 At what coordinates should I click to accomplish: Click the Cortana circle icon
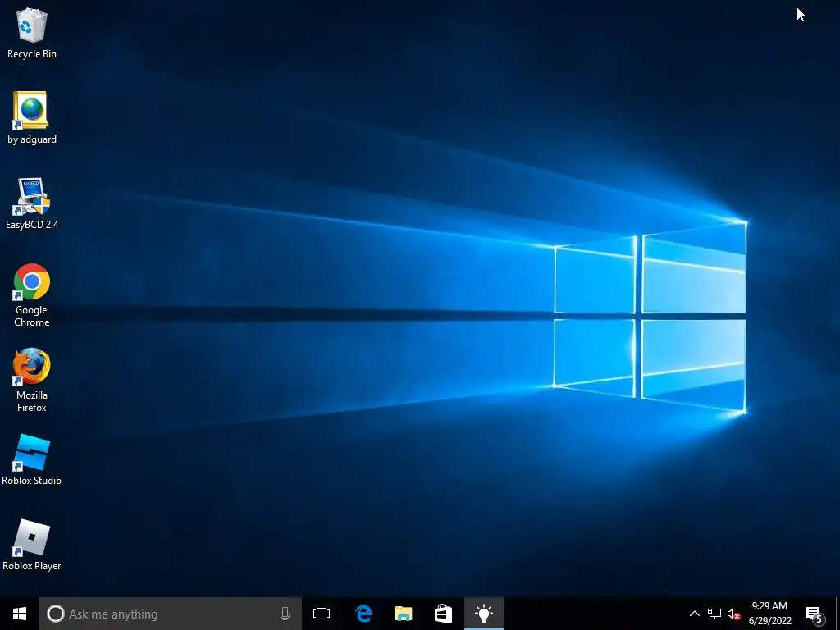tap(55, 614)
